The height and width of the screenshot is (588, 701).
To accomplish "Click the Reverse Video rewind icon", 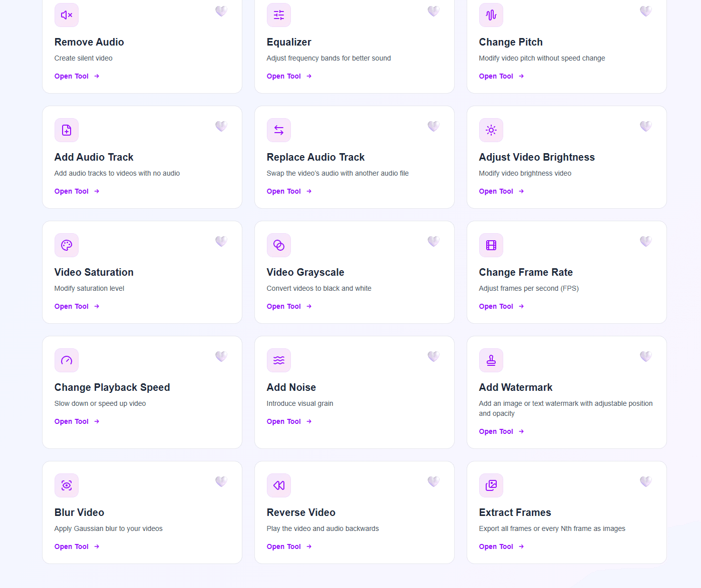I will (x=279, y=485).
